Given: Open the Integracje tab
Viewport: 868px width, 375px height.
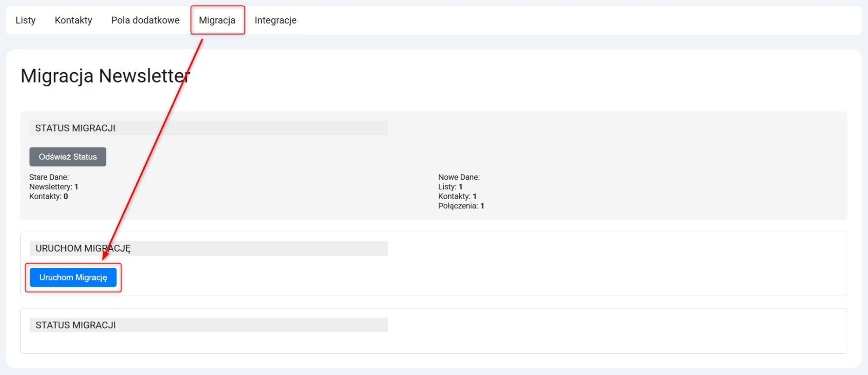Looking at the screenshot, I should [275, 20].
